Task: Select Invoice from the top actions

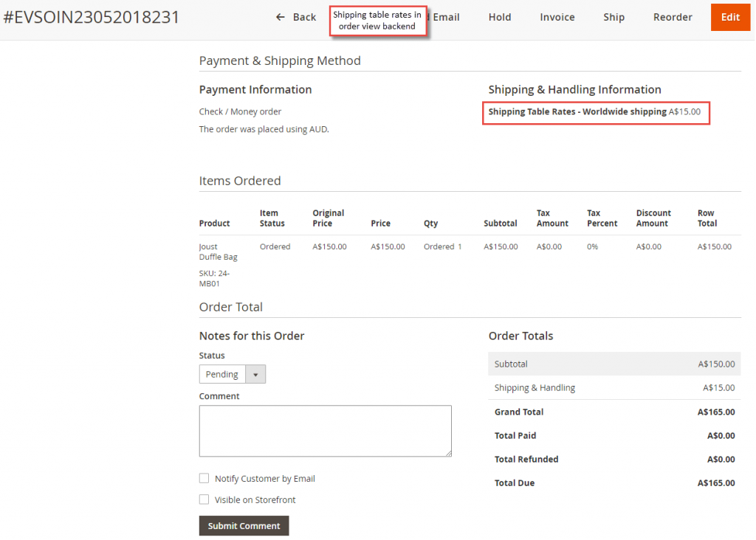Action: click(557, 16)
